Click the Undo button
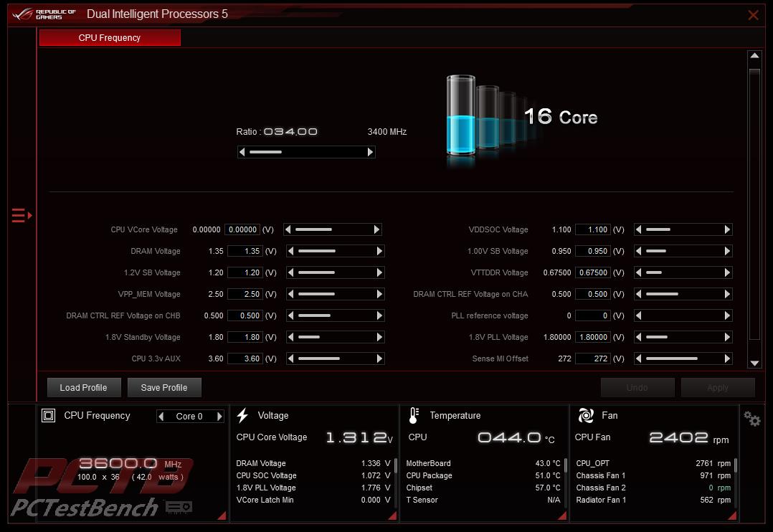The width and height of the screenshot is (773, 532). coord(637,388)
